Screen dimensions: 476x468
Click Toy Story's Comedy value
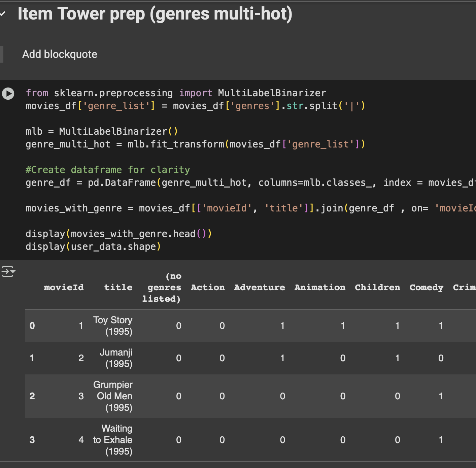point(441,326)
